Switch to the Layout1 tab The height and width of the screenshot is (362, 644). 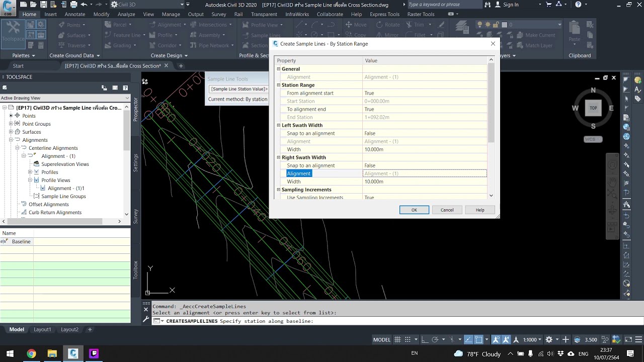(42, 329)
